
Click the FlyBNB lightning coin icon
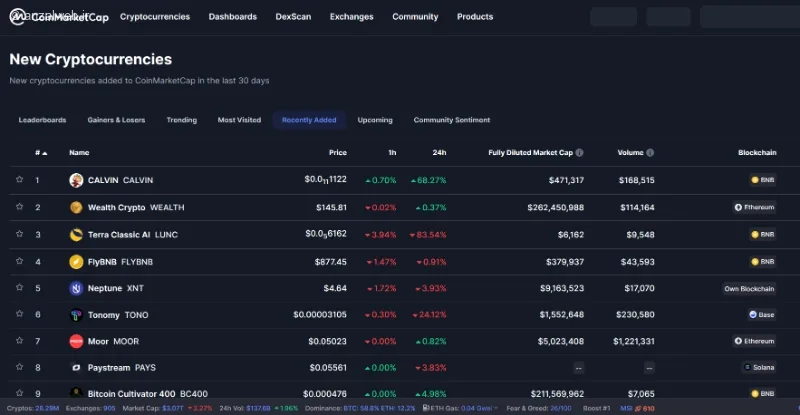(x=76, y=262)
